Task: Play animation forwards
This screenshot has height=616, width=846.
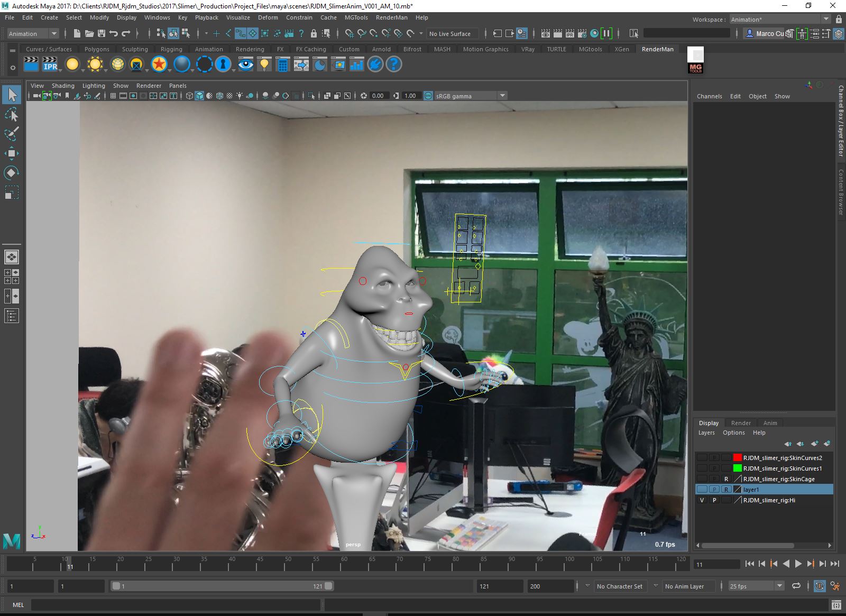Action: (x=798, y=564)
